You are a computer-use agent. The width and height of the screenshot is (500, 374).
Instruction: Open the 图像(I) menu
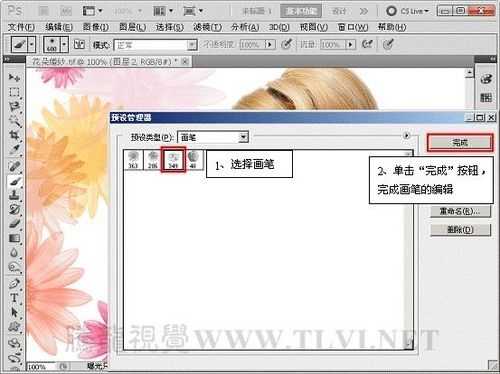[96, 27]
